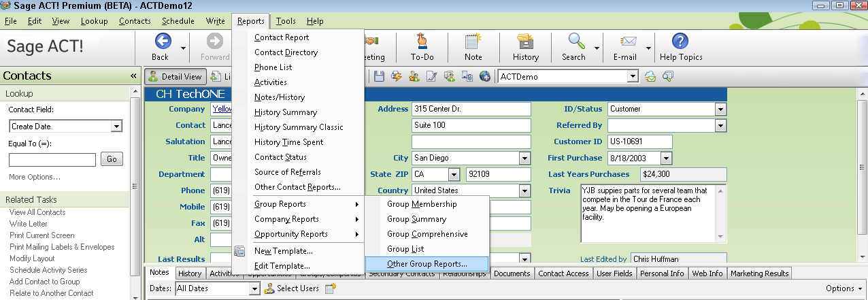Expand the Search dropdown arrow
This screenshot has width=868, height=300.
tap(597, 48)
